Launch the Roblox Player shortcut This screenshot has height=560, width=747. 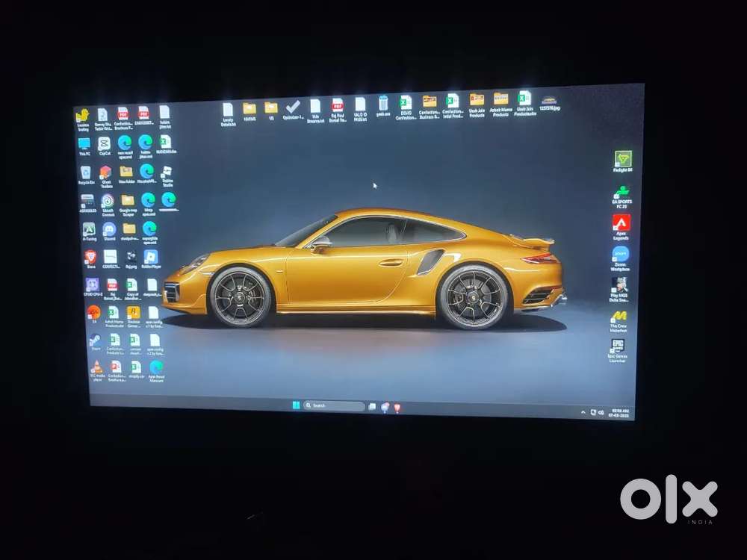tap(150, 257)
